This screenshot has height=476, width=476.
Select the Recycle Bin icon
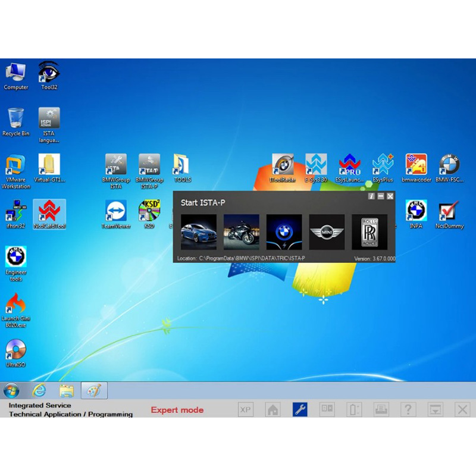(x=15, y=123)
